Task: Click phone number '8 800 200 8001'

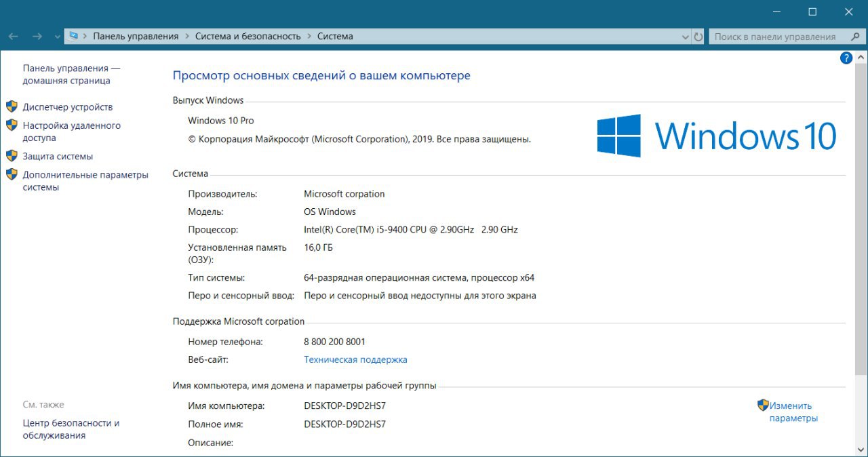Action: (x=334, y=342)
